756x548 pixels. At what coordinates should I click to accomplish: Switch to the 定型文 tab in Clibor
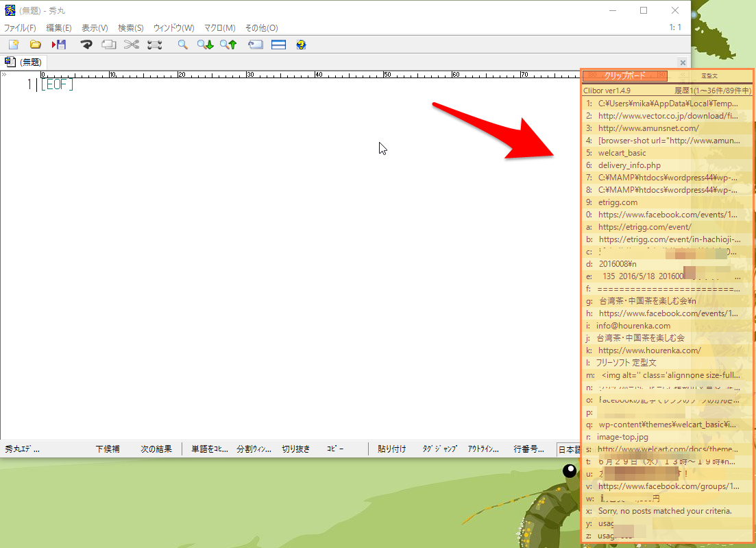click(x=709, y=75)
